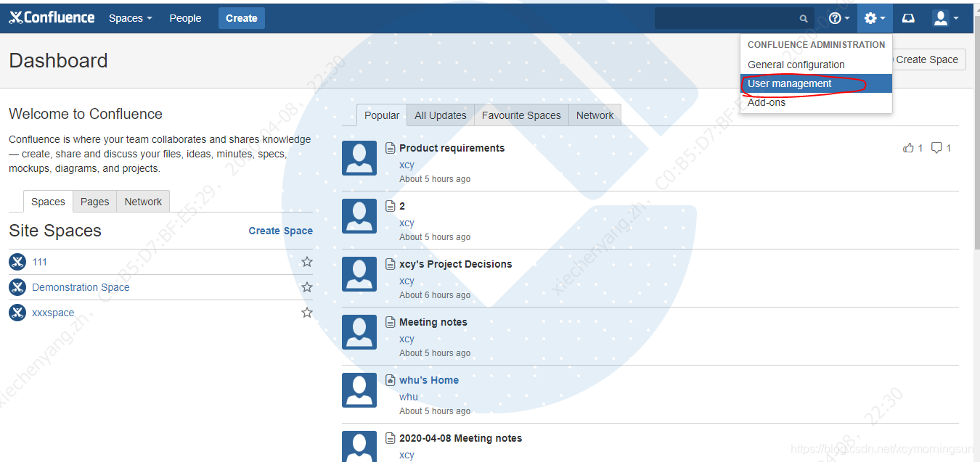Click page icon beside xcy's Project Decisions
Image resolution: width=980 pixels, height=462 pixels.
pos(391,264)
